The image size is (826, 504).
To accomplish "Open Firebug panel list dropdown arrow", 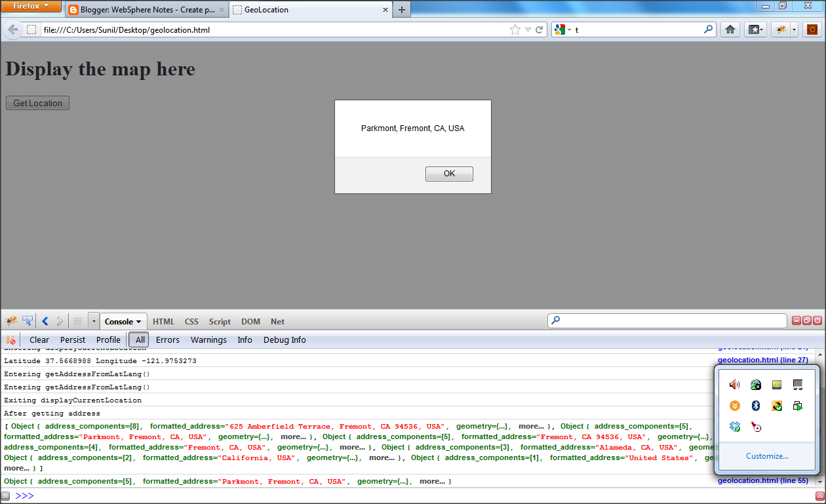I will click(x=93, y=321).
